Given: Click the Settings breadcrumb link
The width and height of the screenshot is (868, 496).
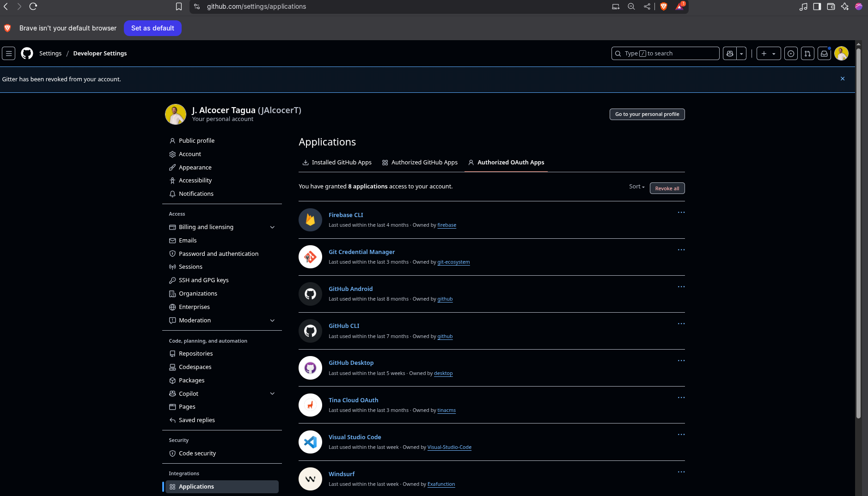Looking at the screenshot, I should tap(50, 54).
